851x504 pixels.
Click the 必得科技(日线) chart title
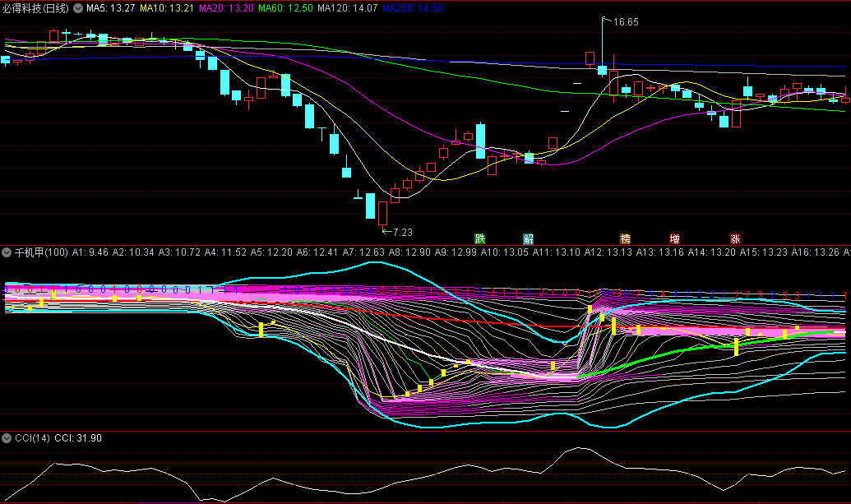point(36,7)
